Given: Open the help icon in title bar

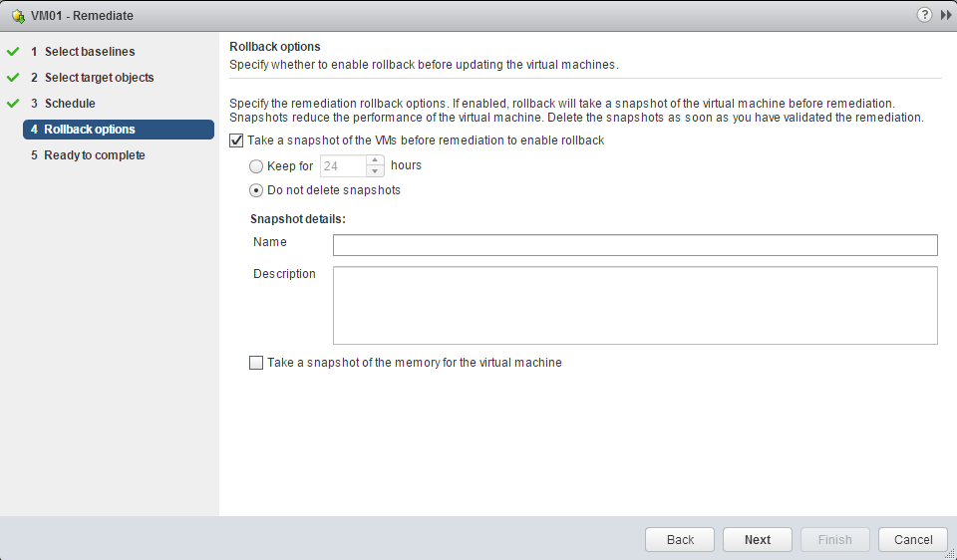Looking at the screenshot, I should [x=927, y=15].
